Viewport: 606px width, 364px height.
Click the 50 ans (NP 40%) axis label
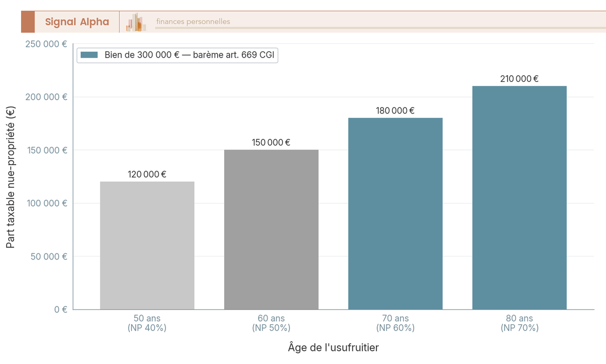point(147,323)
